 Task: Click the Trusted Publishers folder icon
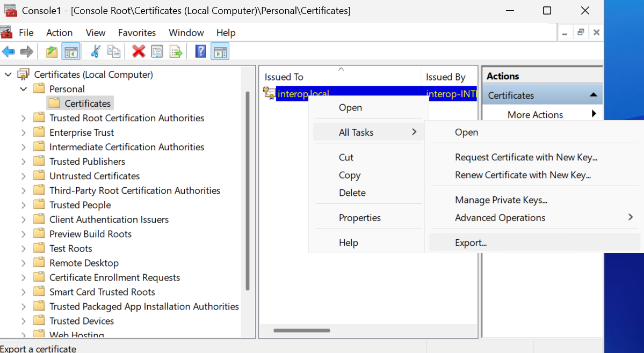pyautogui.click(x=39, y=161)
